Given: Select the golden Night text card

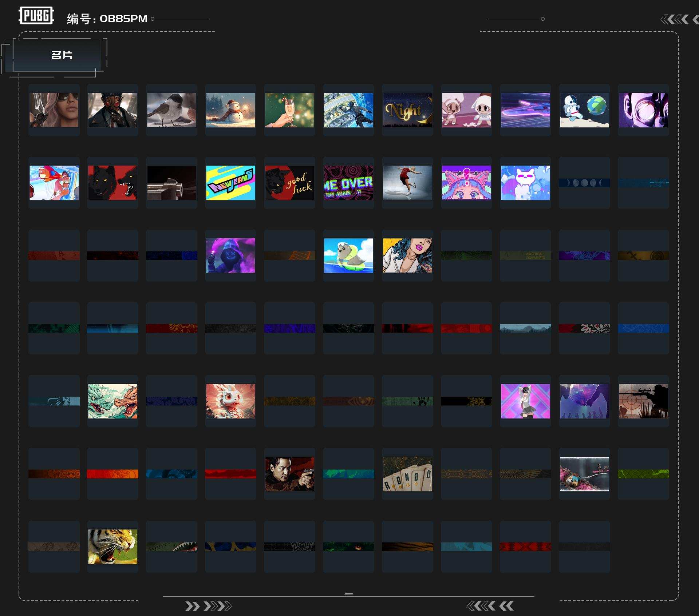Looking at the screenshot, I should point(407,110).
